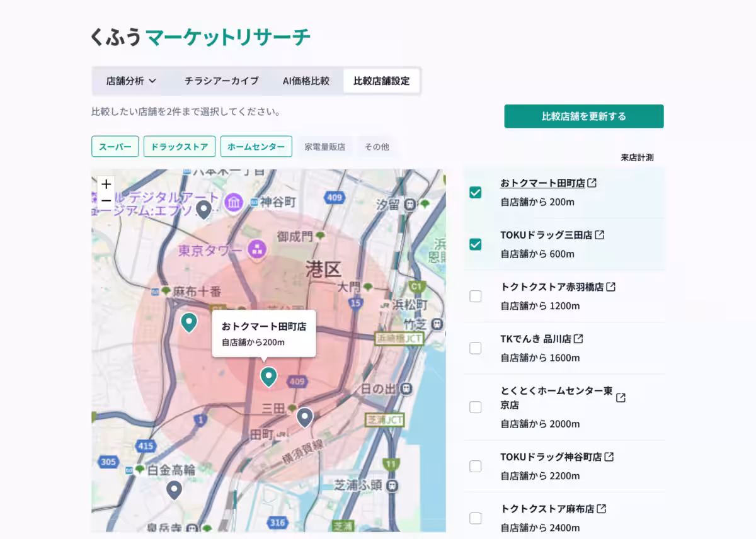Click the おトクマート田町店 popup on the map
Screen dimensions: 756x539
tap(264, 333)
